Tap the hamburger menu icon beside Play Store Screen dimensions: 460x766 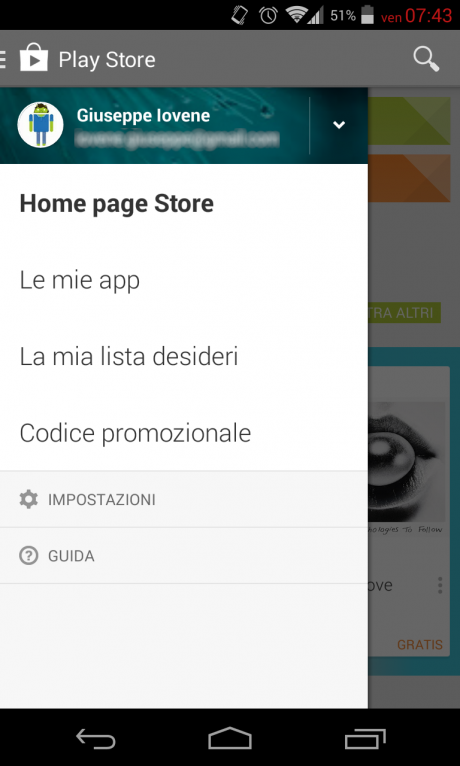click(x=3, y=59)
